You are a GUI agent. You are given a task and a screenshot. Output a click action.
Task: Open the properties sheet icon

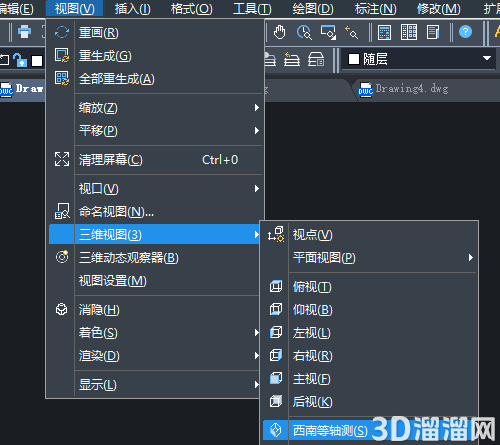[x=433, y=32]
